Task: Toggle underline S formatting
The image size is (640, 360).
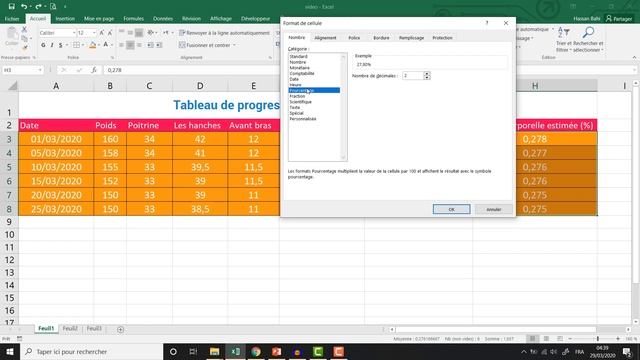Action: [60, 45]
